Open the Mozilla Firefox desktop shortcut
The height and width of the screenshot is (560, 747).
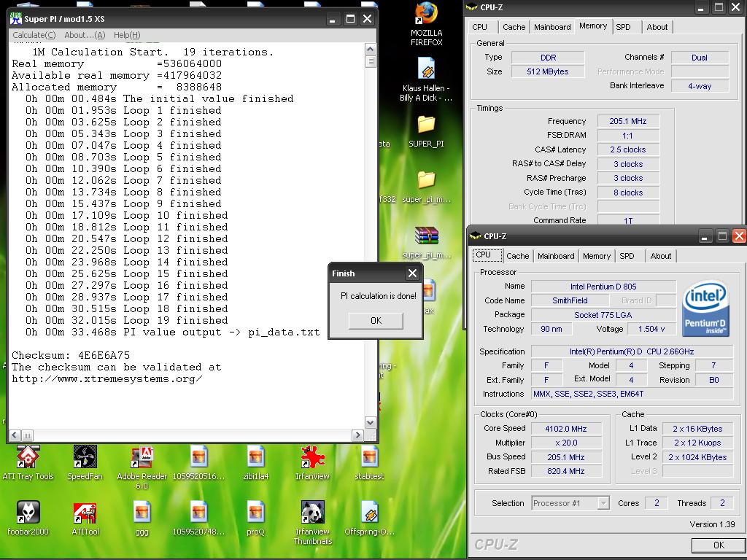point(426,15)
